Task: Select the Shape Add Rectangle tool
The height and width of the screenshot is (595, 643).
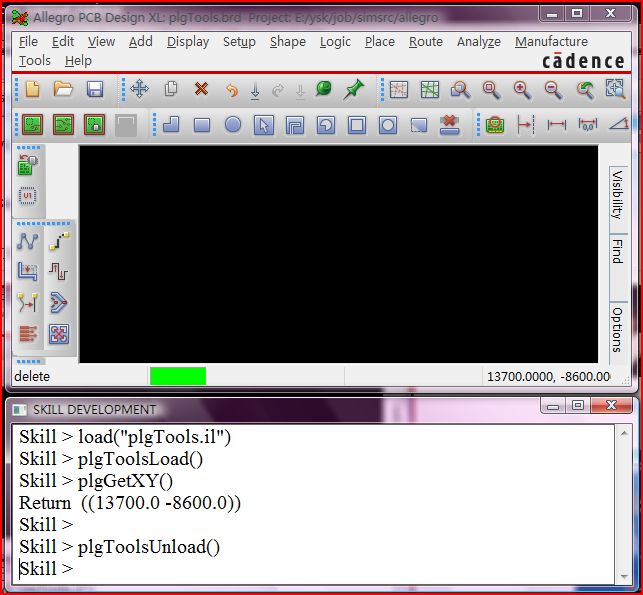Action: coord(202,125)
